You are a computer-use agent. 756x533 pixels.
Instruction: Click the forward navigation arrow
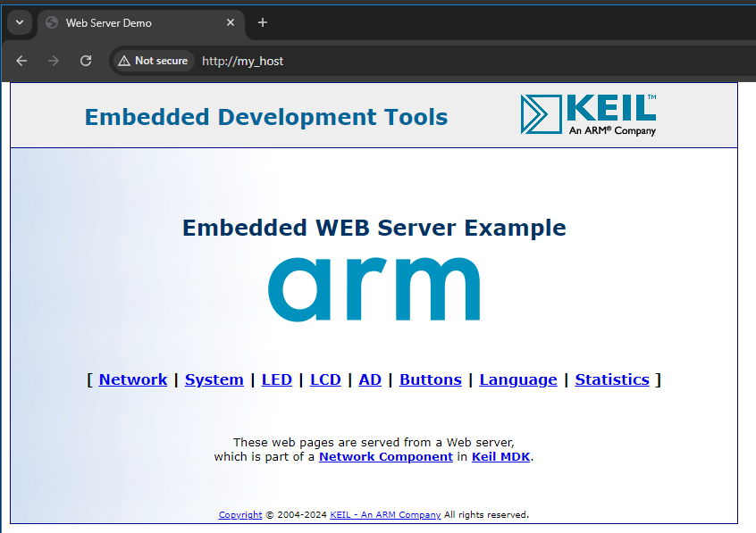point(54,61)
